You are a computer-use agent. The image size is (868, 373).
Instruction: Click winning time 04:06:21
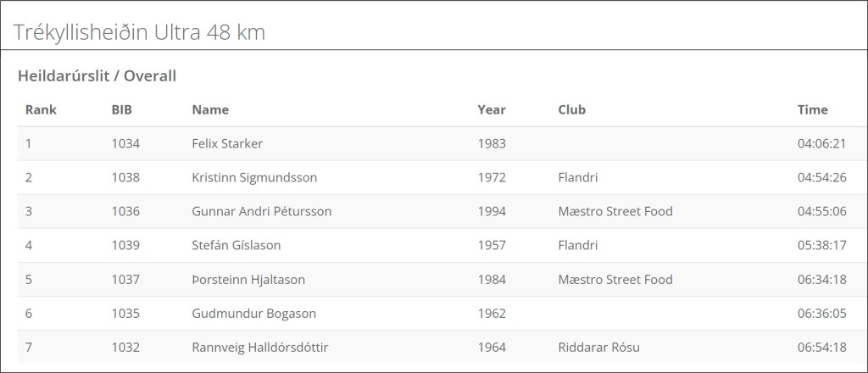tap(821, 143)
